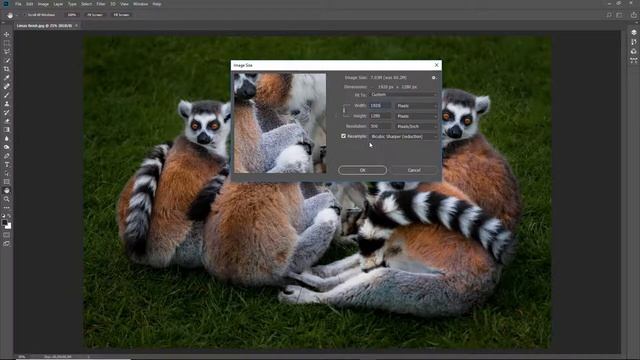
Task: Open the search magnifier in options bar
Action: [609, 15]
